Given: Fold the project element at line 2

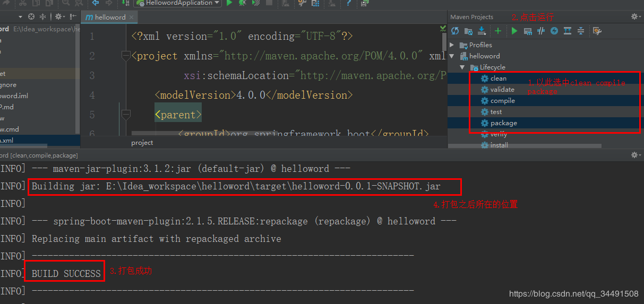Looking at the screenshot, I should pos(126,56).
